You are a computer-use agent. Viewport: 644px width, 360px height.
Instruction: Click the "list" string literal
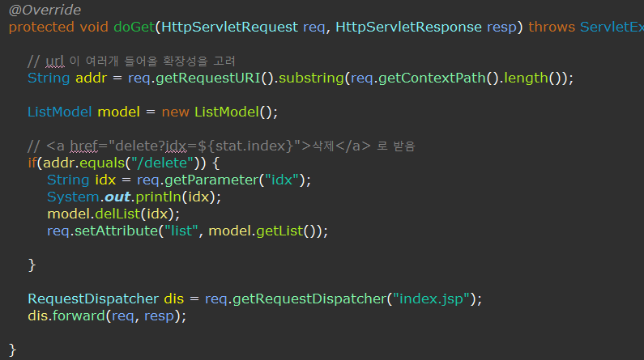[x=181, y=231]
